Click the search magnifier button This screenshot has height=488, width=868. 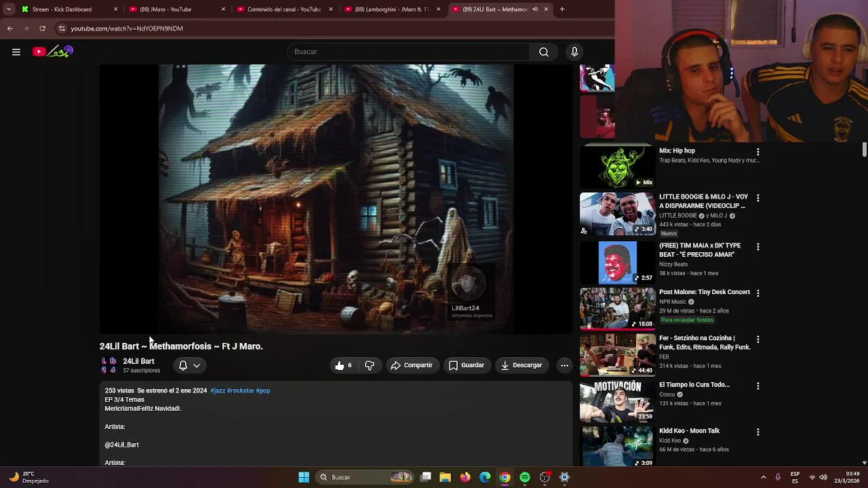click(x=544, y=52)
